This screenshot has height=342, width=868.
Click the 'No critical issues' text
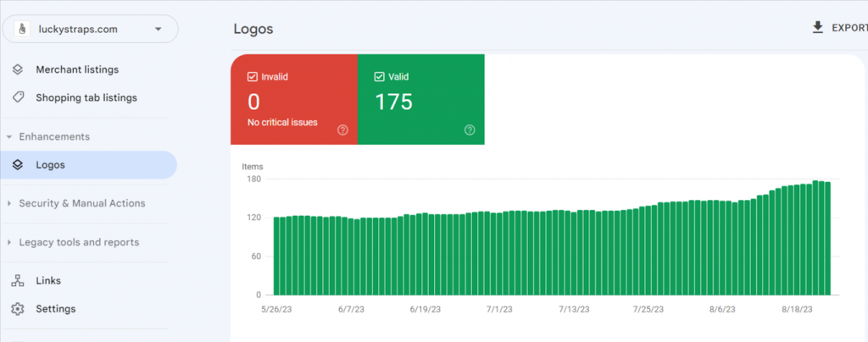point(282,123)
